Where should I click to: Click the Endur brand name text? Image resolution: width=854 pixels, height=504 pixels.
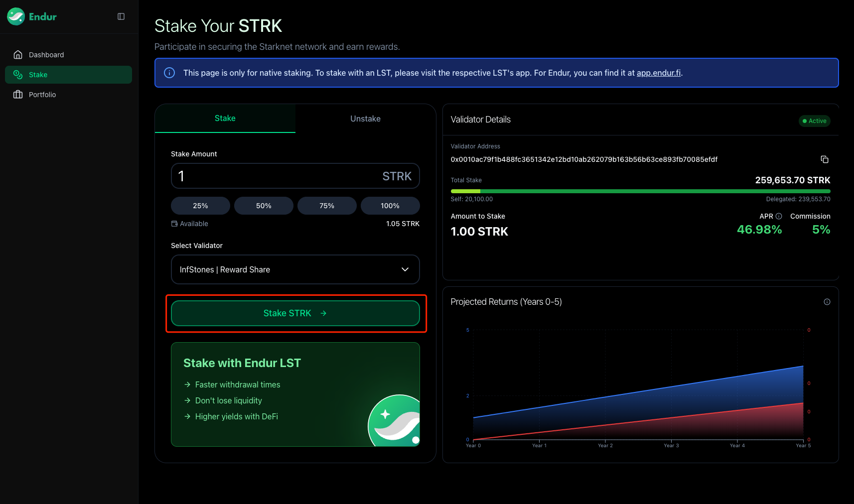43,16
